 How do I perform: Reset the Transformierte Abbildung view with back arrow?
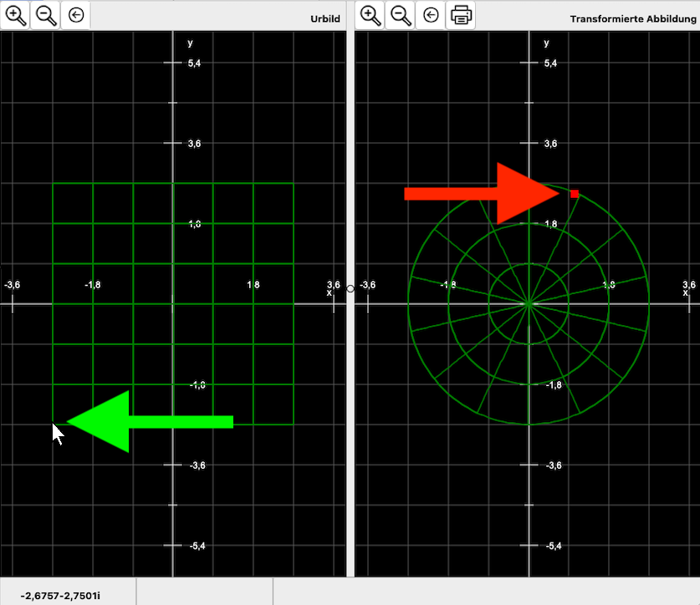click(x=431, y=15)
